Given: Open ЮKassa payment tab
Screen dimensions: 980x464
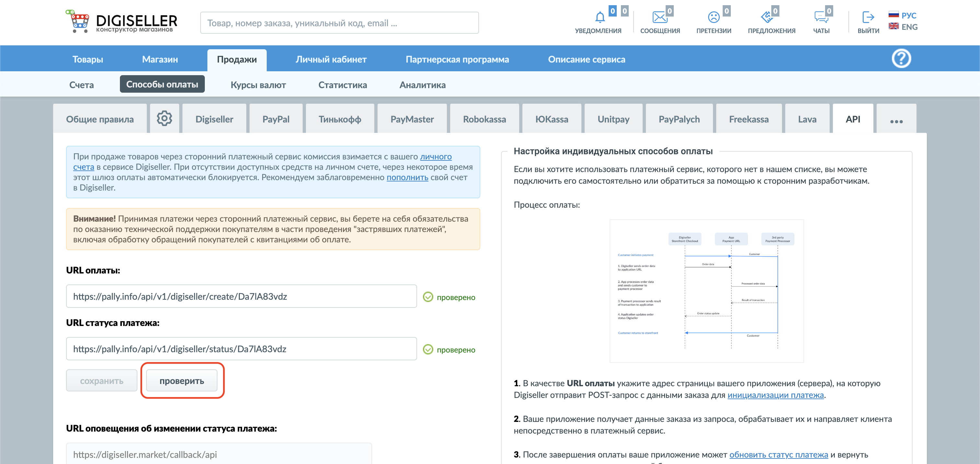Looking at the screenshot, I should (552, 119).
